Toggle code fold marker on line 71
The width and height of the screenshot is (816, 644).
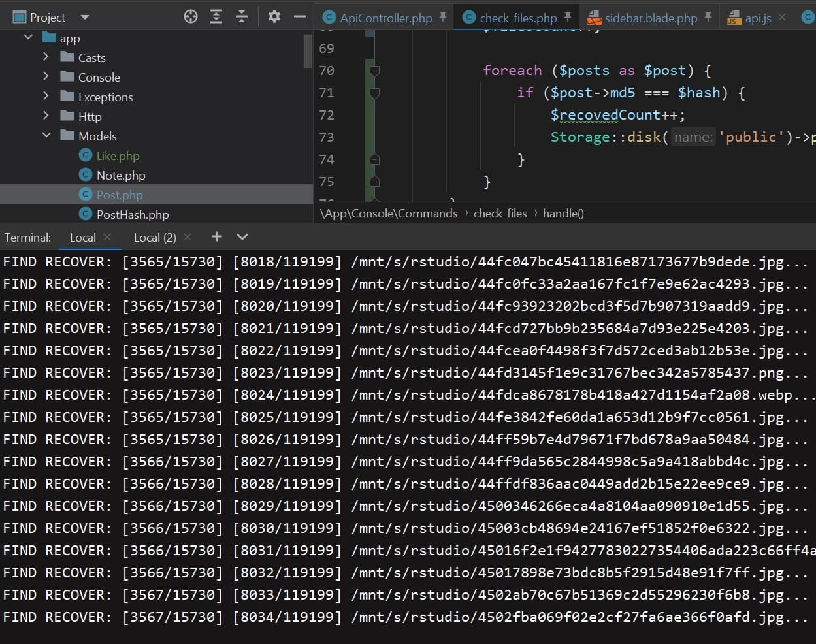[374, 93]
